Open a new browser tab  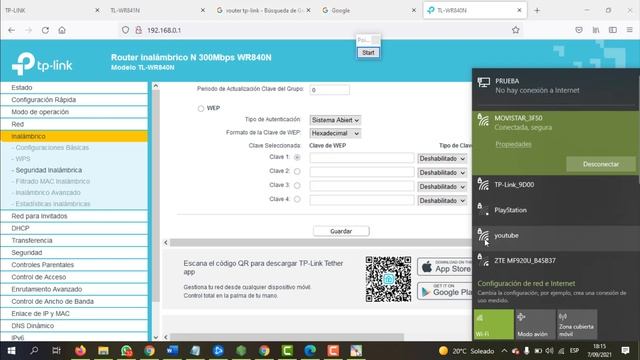coord(537,11)
